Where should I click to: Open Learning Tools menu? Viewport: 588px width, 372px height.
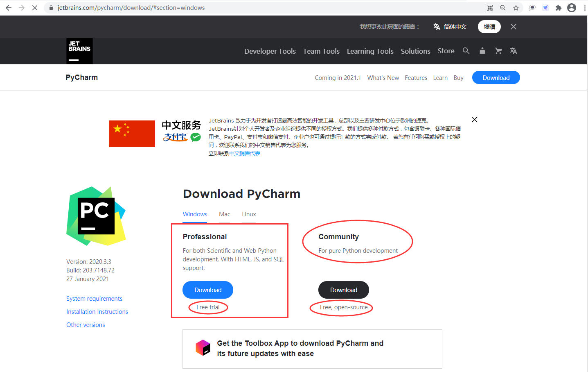pos(370,51)
